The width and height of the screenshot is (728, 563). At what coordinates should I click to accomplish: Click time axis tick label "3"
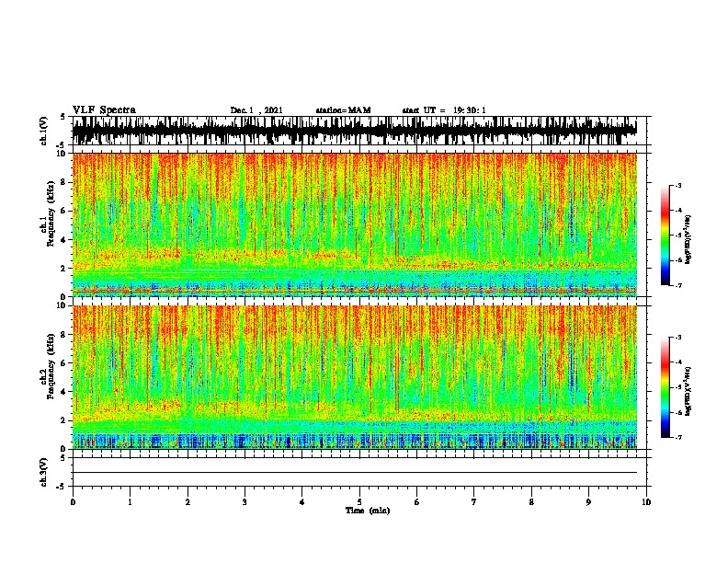pyautogui.click(x=245, y=502)
